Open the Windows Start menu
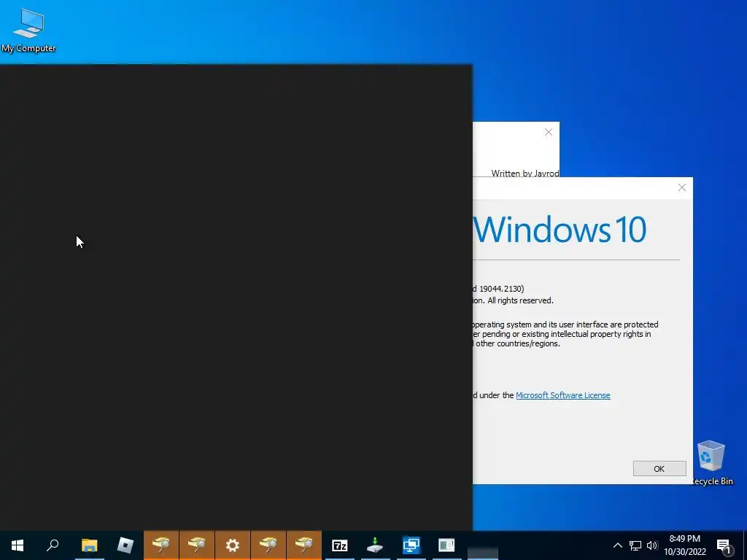747x560 pixels. pyautogui.click(x=18, y=545)
